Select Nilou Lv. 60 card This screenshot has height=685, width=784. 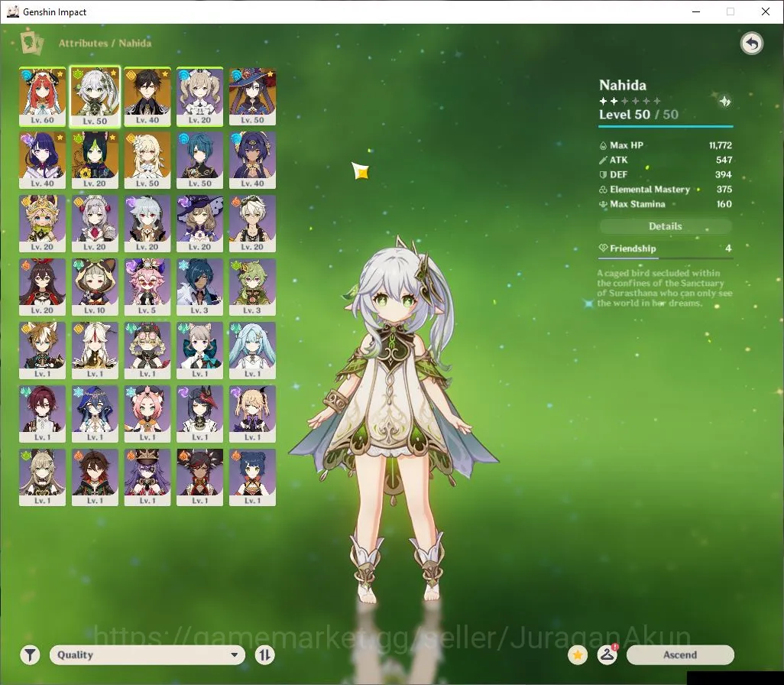42,96
